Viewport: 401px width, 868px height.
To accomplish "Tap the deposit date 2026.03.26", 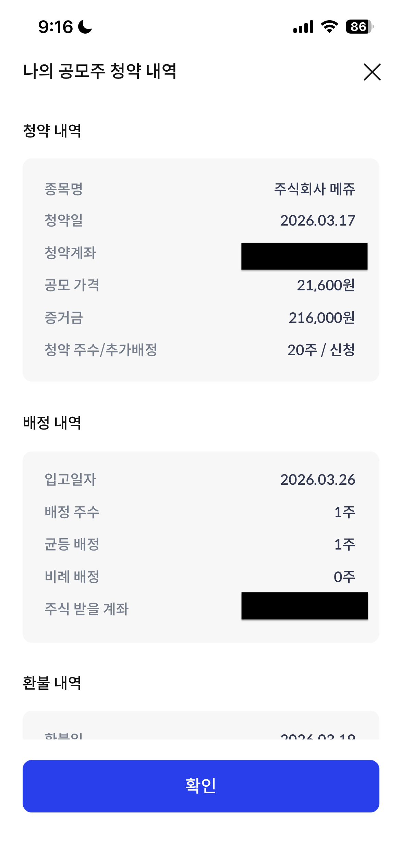I will click(317, 480).
